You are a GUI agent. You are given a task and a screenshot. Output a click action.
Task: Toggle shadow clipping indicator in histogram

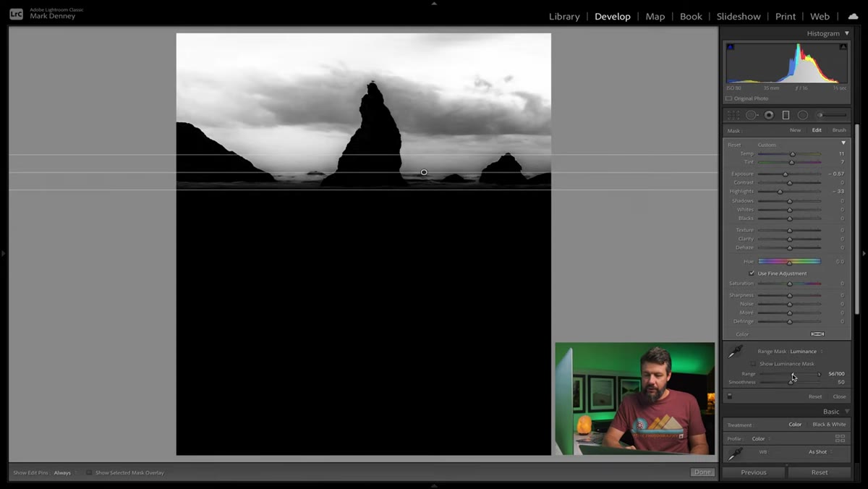click(x=731, y=47)
